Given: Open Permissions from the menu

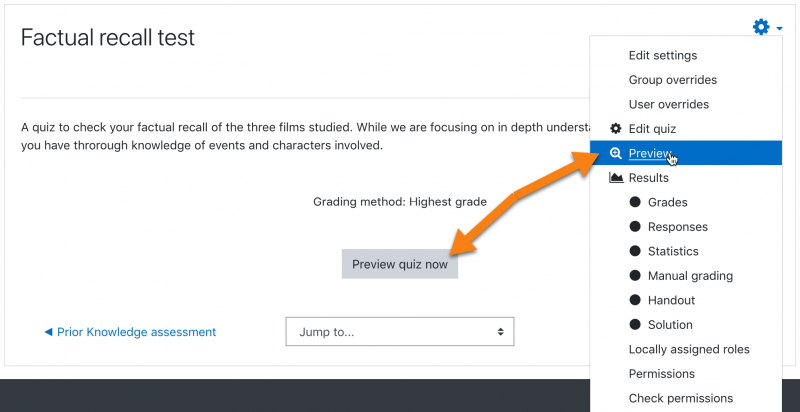Looking at the screenshot, I should click(x=661, y=374).
